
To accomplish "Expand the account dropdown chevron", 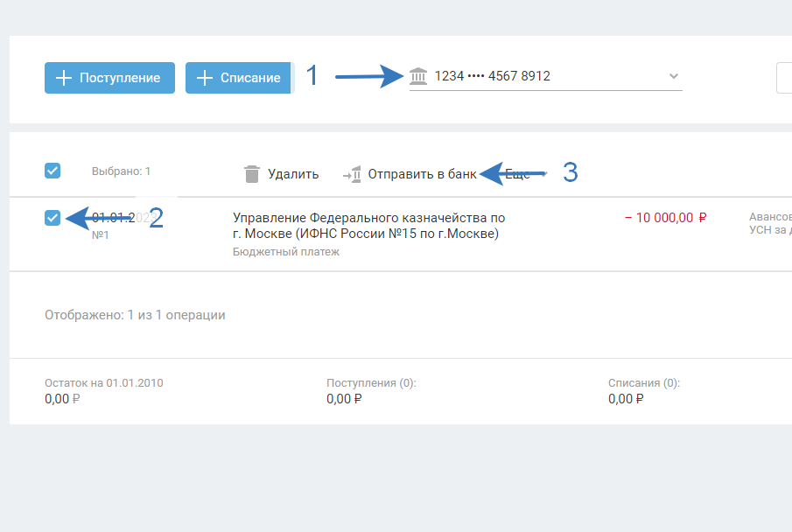I will pyautogui.click(x=674, y=76).
